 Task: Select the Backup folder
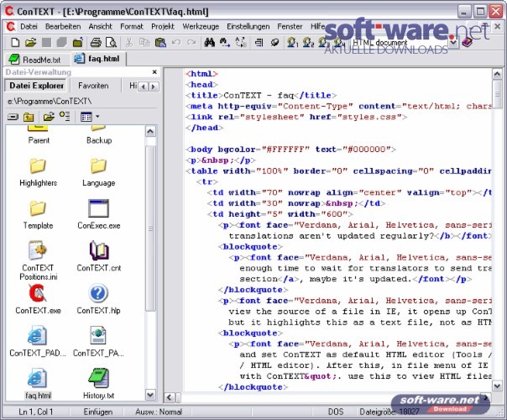99,135
